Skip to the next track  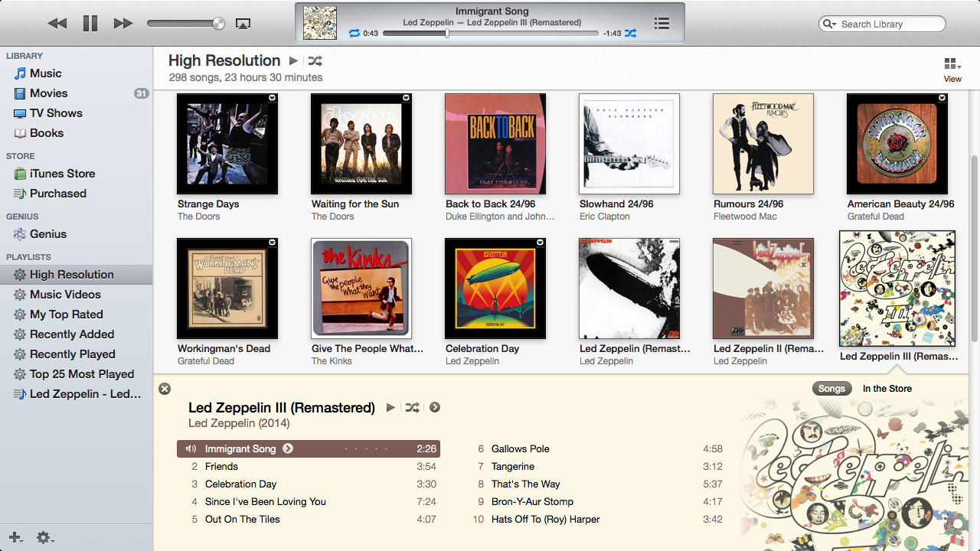pyautogui.click(x=122, y=24)
